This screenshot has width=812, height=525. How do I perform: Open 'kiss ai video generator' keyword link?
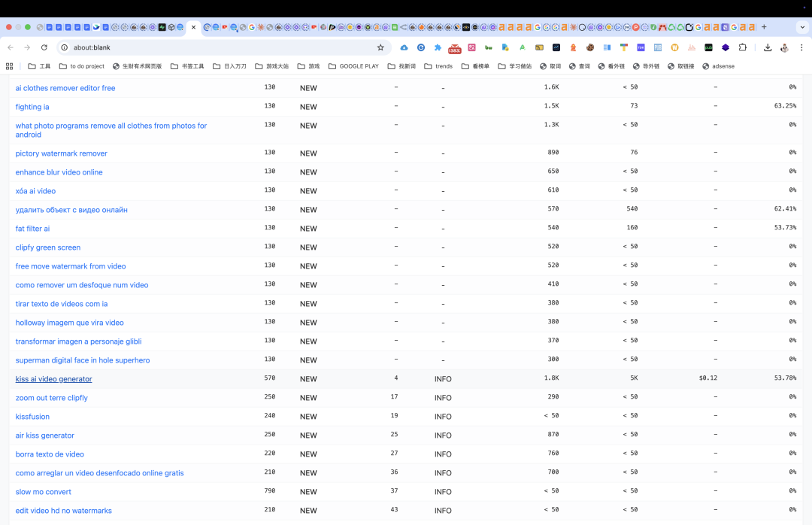[54, 379]
